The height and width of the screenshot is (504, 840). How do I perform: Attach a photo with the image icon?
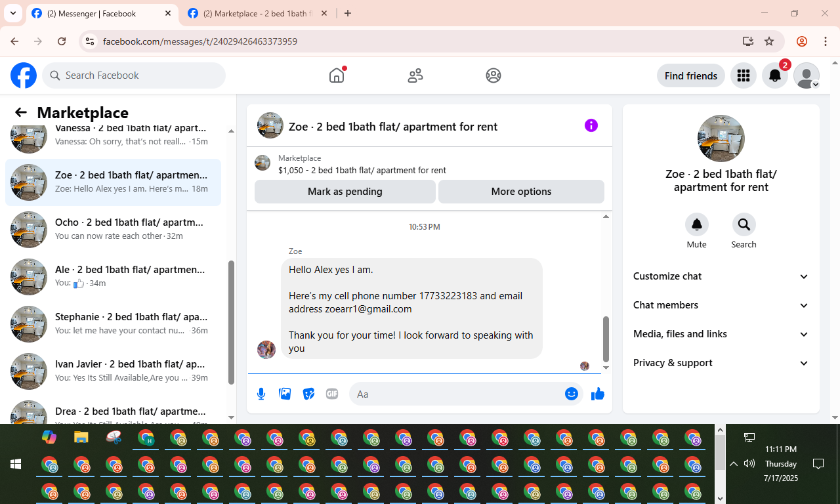285,394
